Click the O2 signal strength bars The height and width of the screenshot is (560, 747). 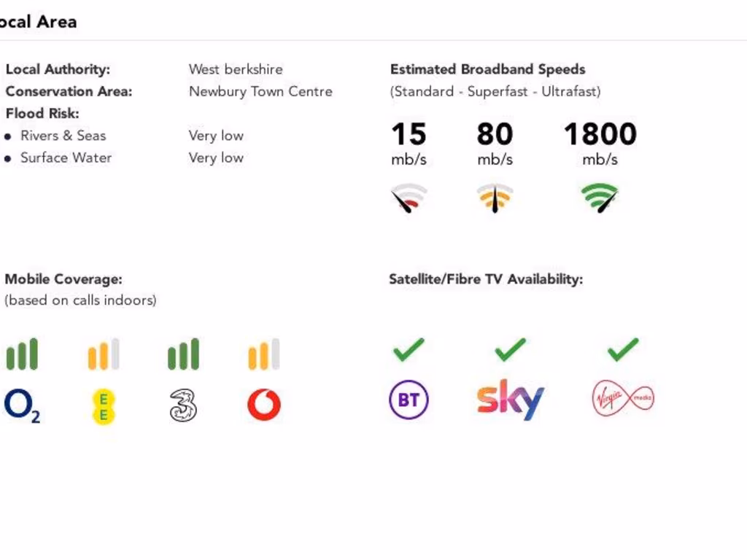point(22,354)
